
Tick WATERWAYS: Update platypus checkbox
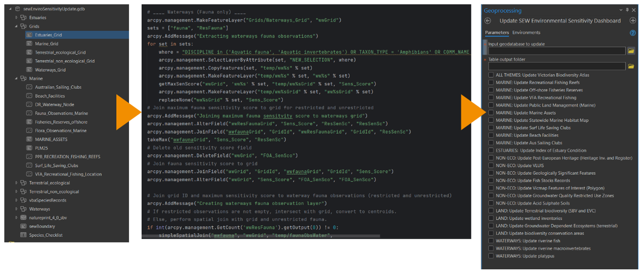point(491,256)
